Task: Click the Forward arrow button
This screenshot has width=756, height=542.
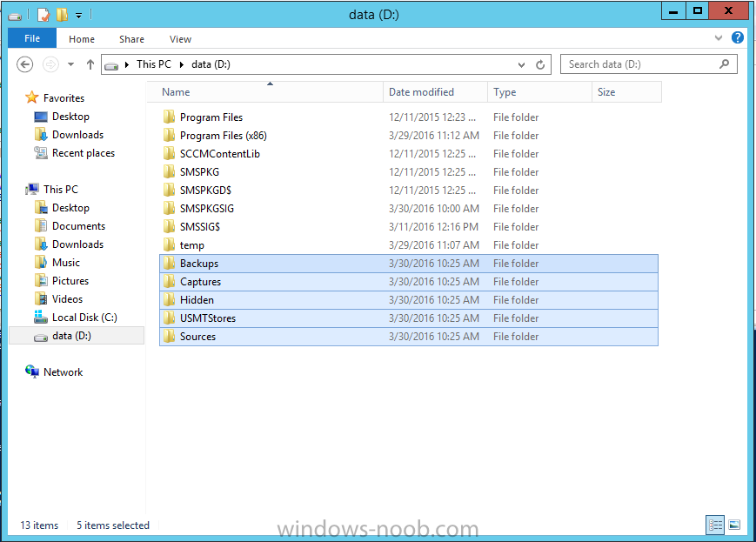Action: click(x=50, y=64)
